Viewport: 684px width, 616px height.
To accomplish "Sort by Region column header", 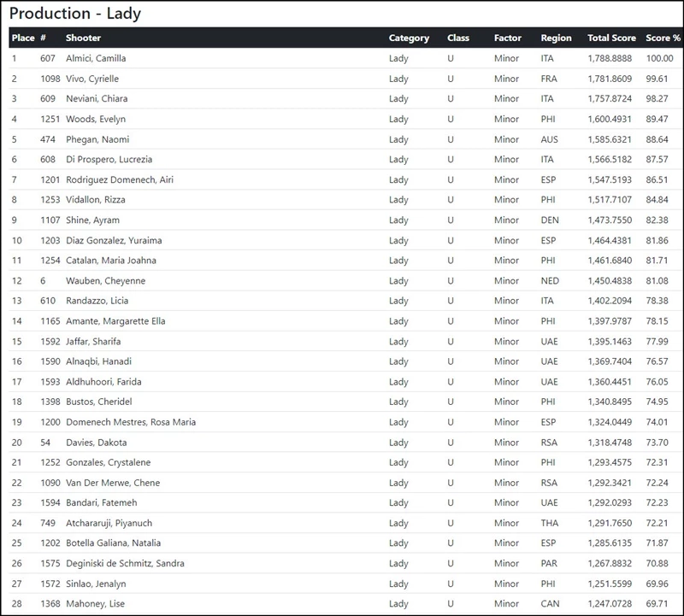I will tap(556, 38).
